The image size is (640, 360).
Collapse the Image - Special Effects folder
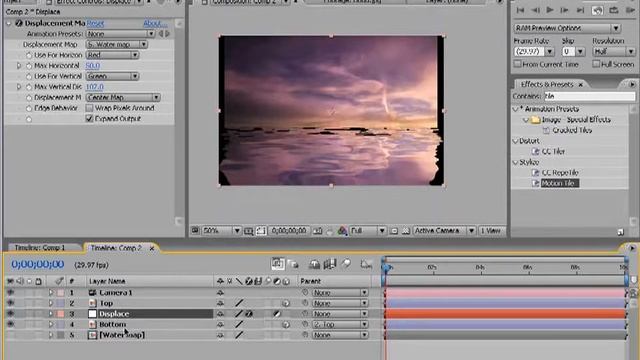point(526,120)
